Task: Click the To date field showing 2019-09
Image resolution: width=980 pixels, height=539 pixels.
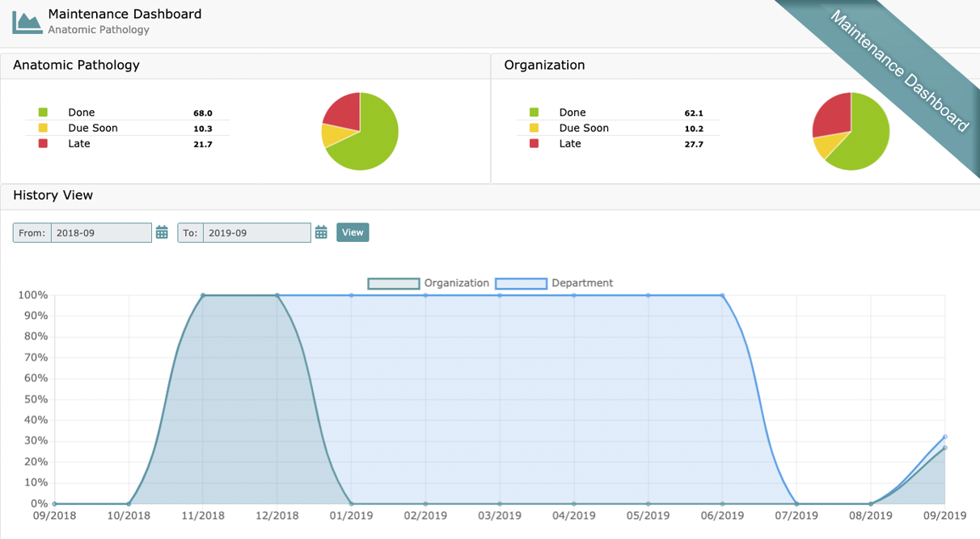Action: click(x=256, y=233)
